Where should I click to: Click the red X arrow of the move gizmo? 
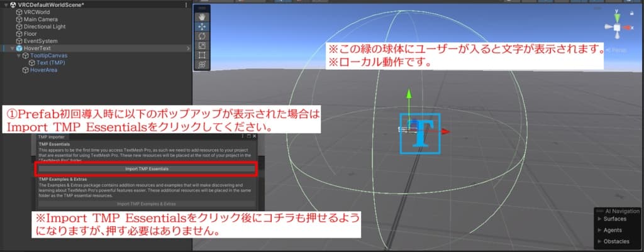coord(446,132)
